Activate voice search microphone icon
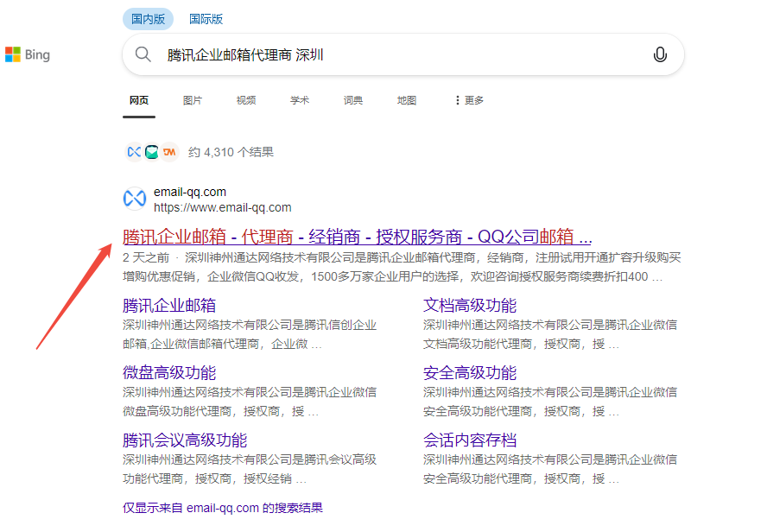 660,54
